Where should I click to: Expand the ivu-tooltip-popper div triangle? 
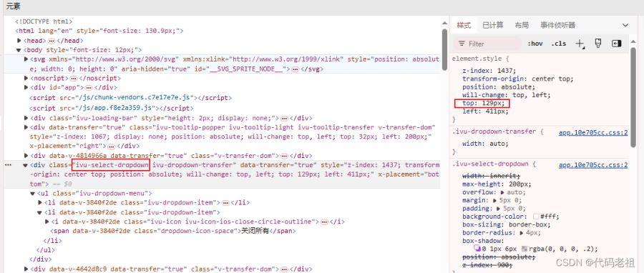click(x=26, y=127)
